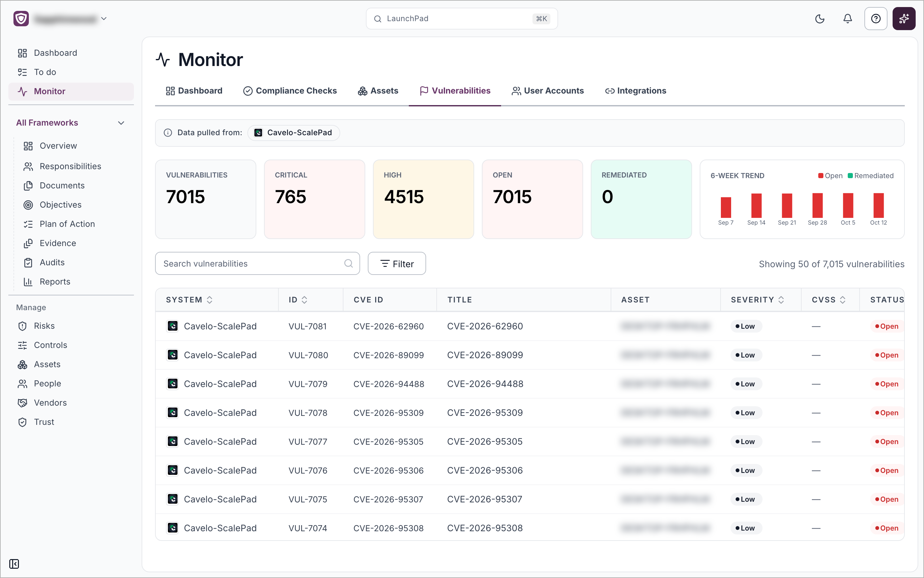Open Assets under Manage in sidebar
This screenshot has width=924, height=578.
pos(71,364)
